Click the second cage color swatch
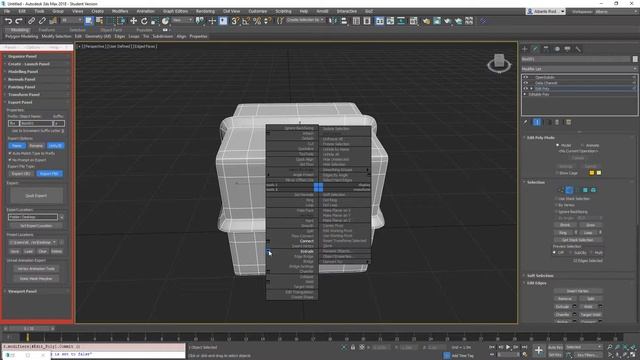This screenshot has width=640, height=360. [x=599, y=173]
